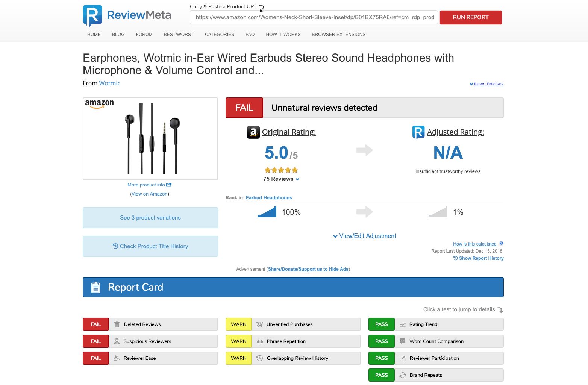Screen dimensions: 588x385
Task: Click the earphones product thumbnail image
Action: tap(150, 139)
